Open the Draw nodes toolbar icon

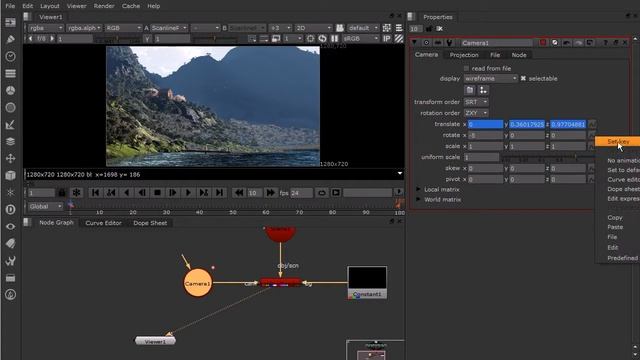click(x=10, y=39)
